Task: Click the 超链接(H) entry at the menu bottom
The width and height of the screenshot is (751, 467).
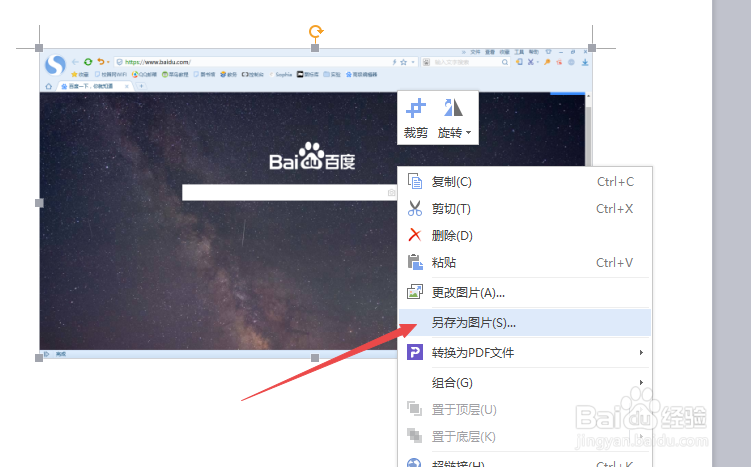Action: click(x=525, y=463)
